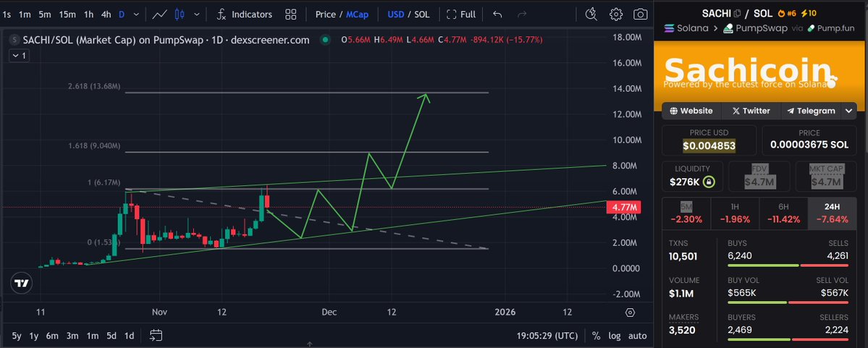This screenshot has height=348, width=868.
Task: Click the PRICE USD $0.004853 box
Action: (709, 140)
